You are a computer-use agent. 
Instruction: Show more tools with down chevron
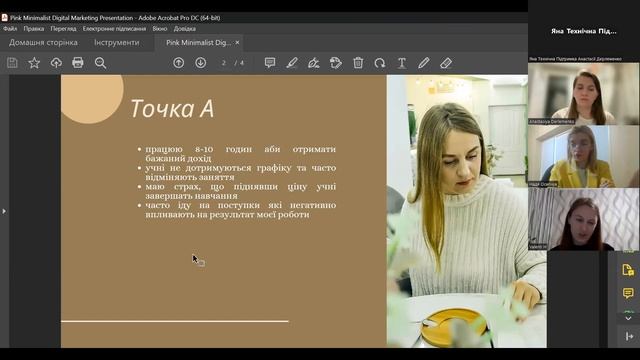tap(628, 318)
